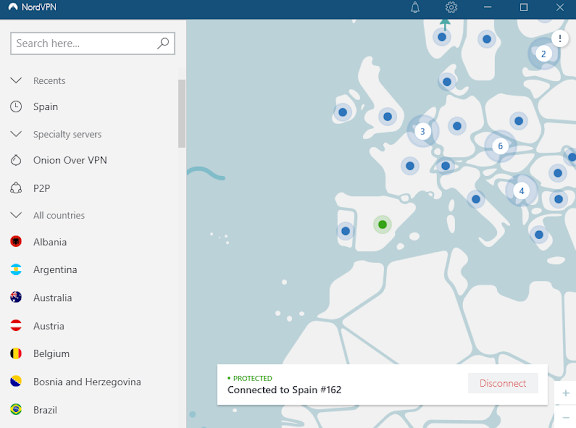The image size is (576, 428).
Task: Choose P2P specialty servers
Action: pyautogui.click(x=42, y=188)
